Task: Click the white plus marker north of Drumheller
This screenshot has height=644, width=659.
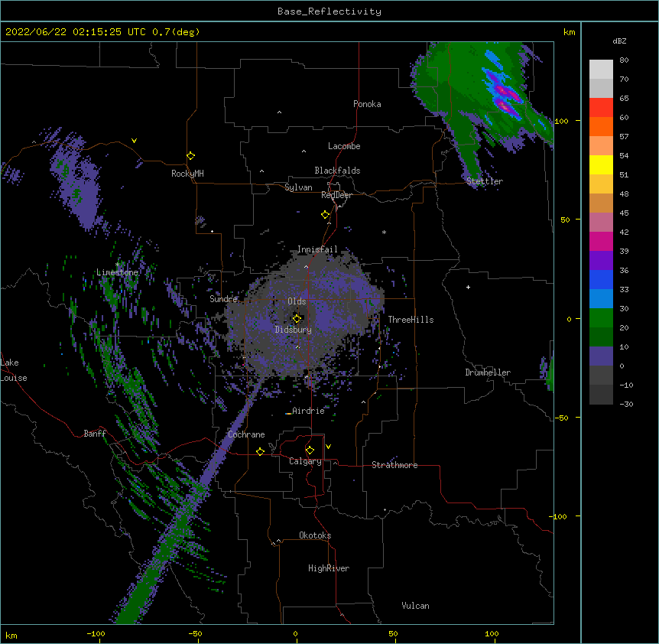Action: [468, 287]
